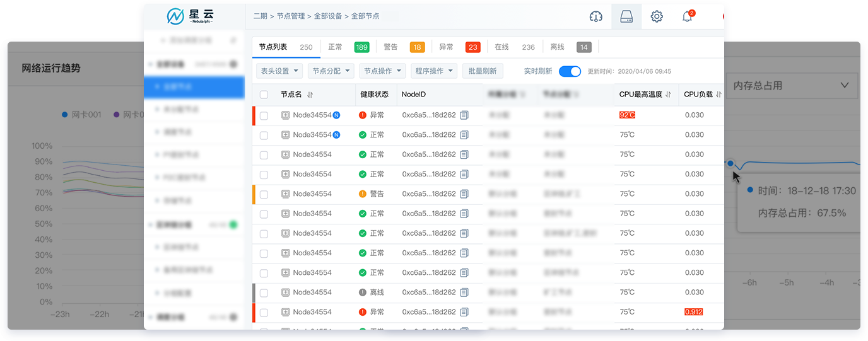Open the dashboard gauge icon in header
The width and height of the screenshot is (868, 341).
[596, 16]
